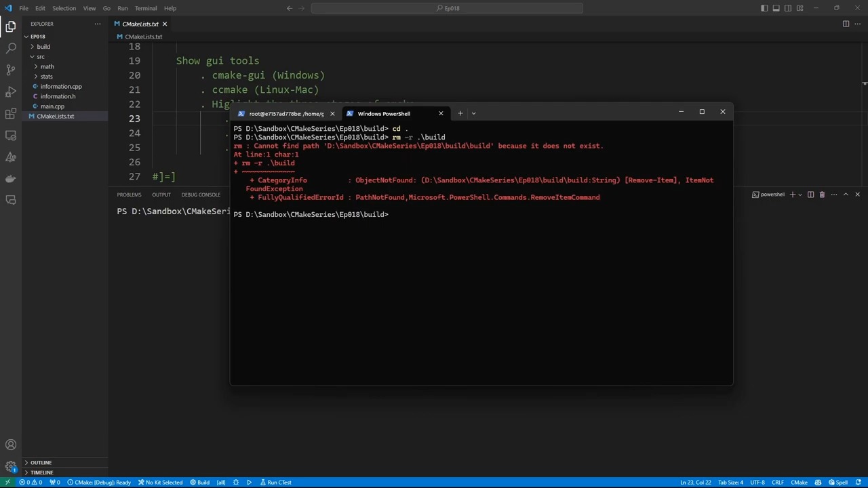The height and width of the screenshot is (488, 868).
Task: Click the CMake debug launch bug icon
Action: pos(236,483)
